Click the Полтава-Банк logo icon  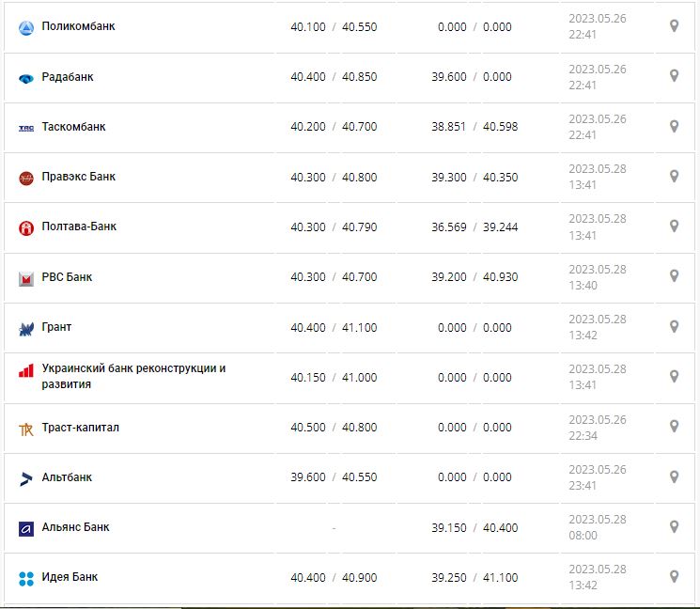(25, 227)
